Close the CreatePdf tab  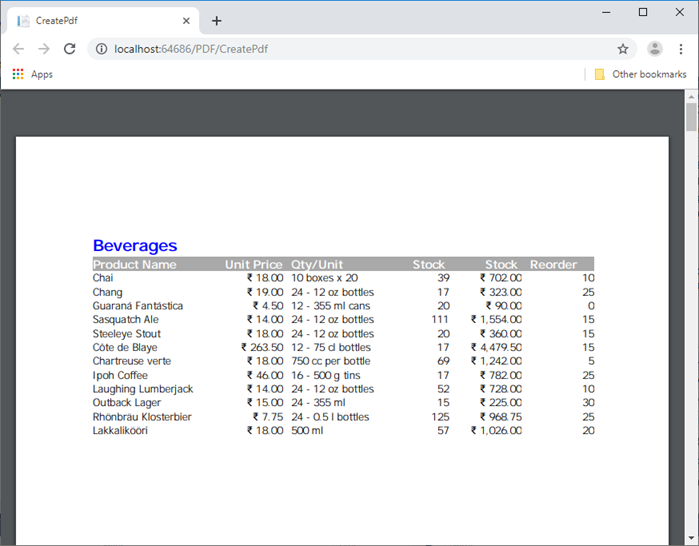[x=186, y=21]
